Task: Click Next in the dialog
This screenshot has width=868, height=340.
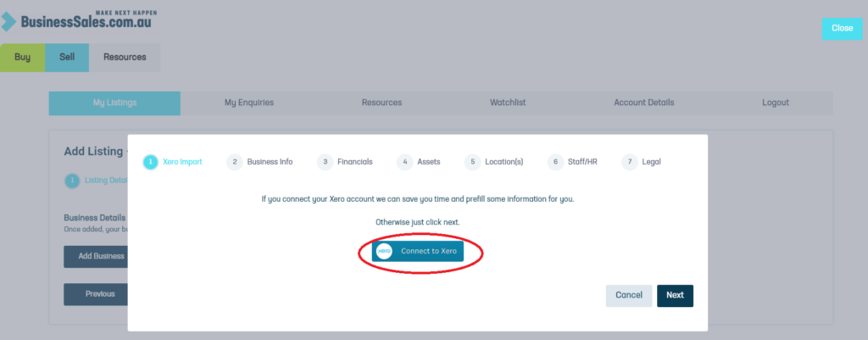Action: [675, 296]
